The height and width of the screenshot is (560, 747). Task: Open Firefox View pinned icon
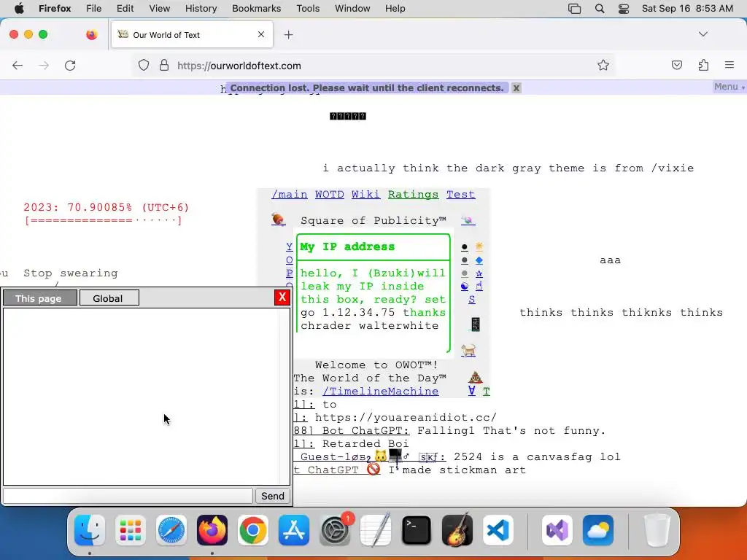tap(91, 34)
